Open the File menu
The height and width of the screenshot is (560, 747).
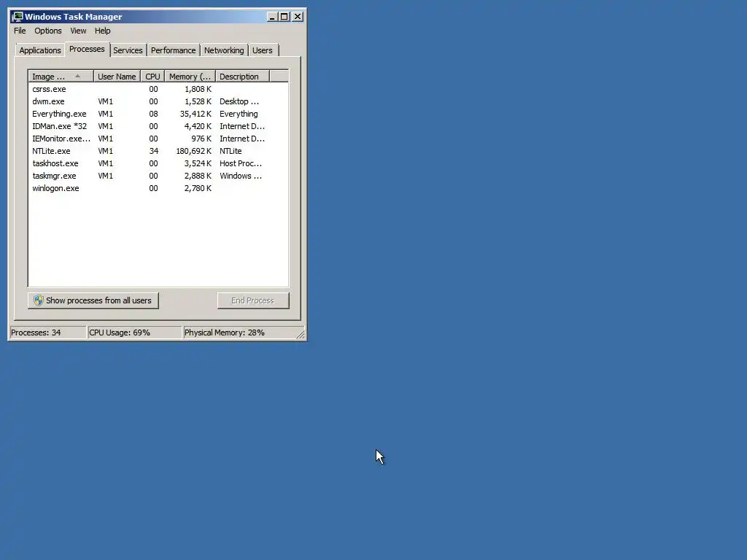click(20, 31)
